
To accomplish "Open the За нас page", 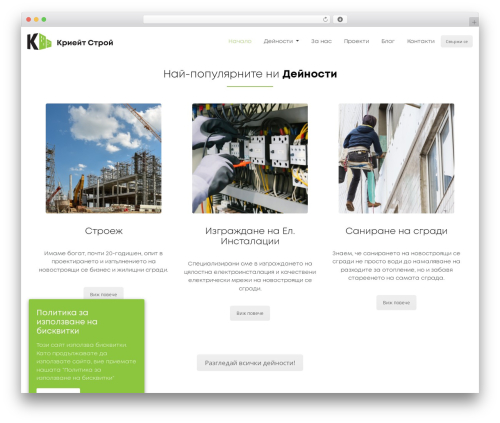I will 321,41.
